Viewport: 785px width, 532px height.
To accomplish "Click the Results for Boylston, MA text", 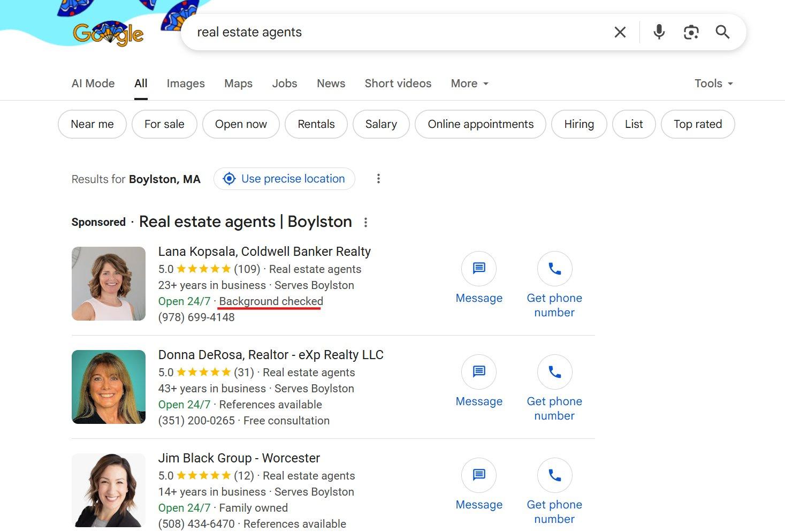I will [x=136, y=179].
